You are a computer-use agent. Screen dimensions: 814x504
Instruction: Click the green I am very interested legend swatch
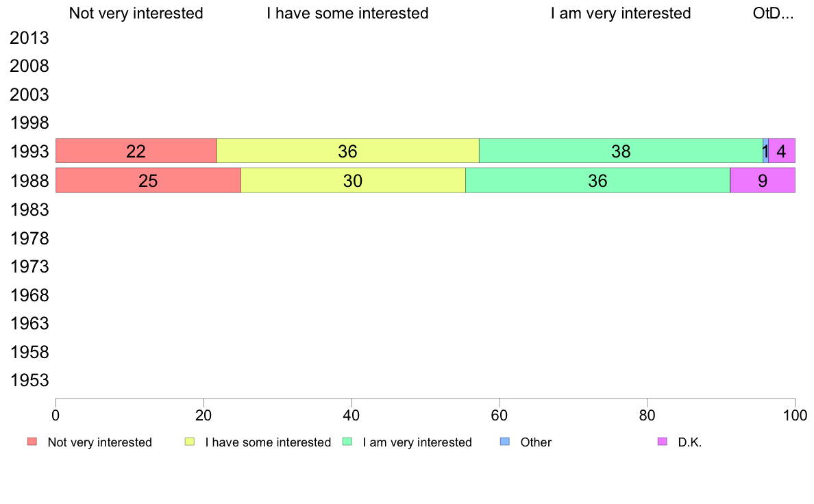347,442
